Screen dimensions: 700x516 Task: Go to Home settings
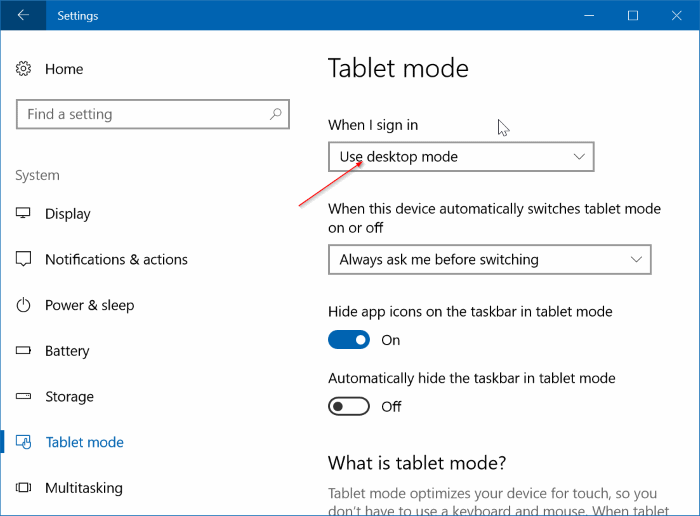tap(64, 69)
